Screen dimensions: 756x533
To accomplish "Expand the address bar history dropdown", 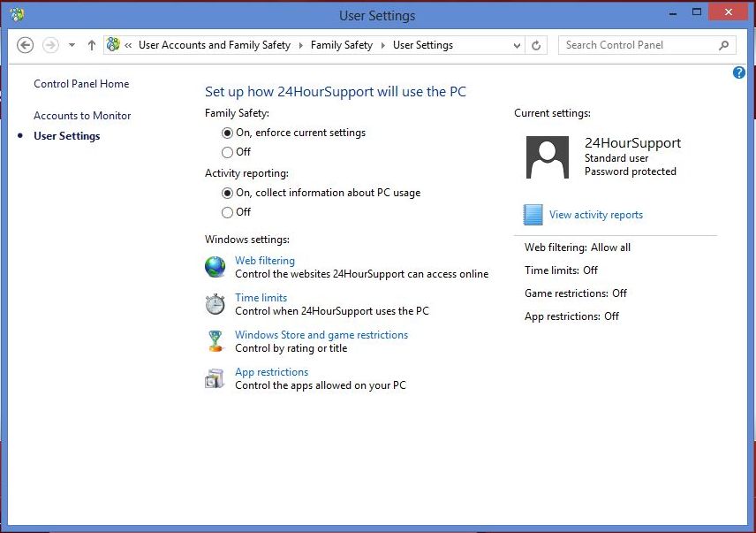I will (517, 46).
